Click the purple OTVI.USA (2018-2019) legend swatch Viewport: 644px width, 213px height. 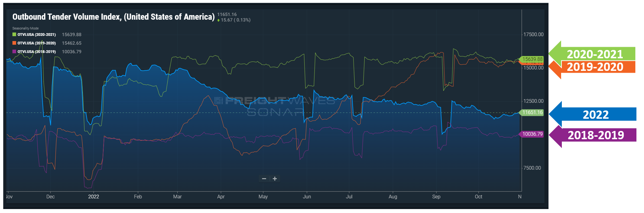click(14, 52)
